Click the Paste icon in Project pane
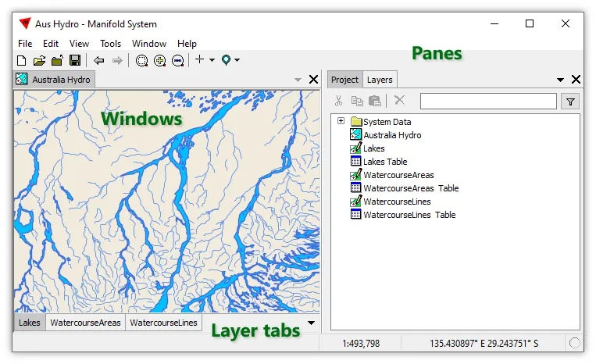Viewport: 596px width, 364px height. point(375,101)
